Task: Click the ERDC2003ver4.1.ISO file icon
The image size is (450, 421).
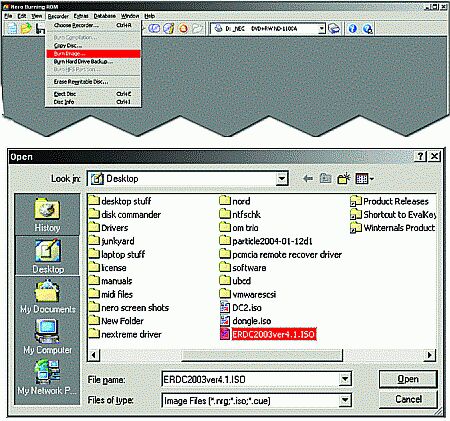Action: 225,334
